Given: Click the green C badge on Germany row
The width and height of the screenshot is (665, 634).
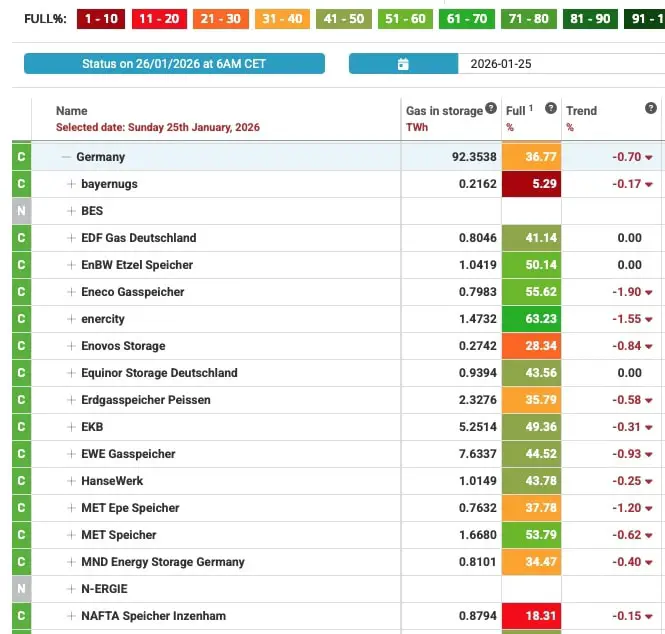Looking at the screenshot, I should point(21,157).
